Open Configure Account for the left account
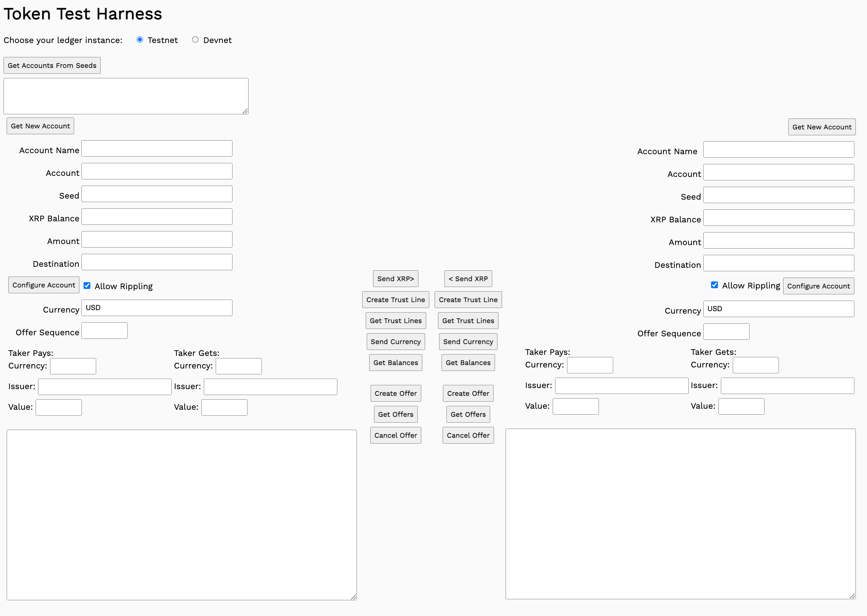The height and width of the screenshot is (616, 867). pos(44,285)
